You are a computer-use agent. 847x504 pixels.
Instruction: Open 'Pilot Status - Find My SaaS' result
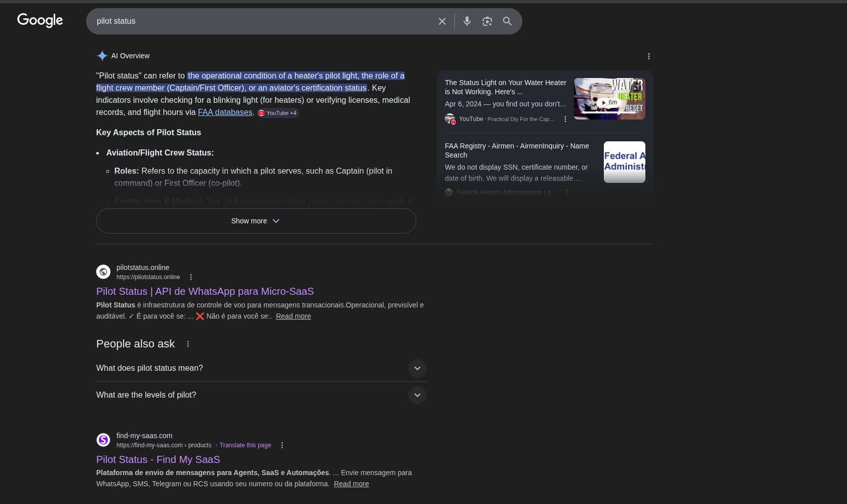click(158, 459)
